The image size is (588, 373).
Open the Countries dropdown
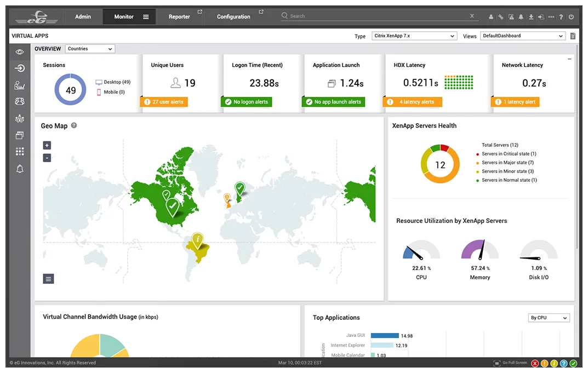tap(89, 48)
